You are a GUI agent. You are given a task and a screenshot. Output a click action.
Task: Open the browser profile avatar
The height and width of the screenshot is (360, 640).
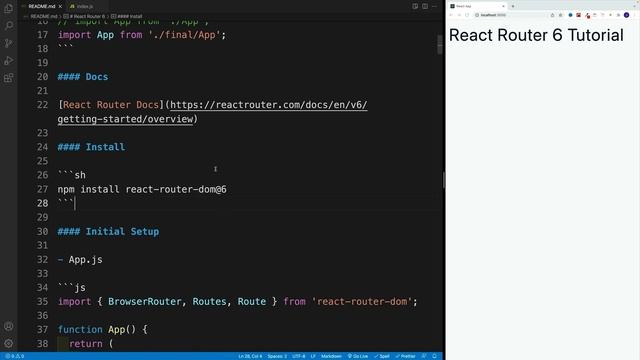pos(627,15)
